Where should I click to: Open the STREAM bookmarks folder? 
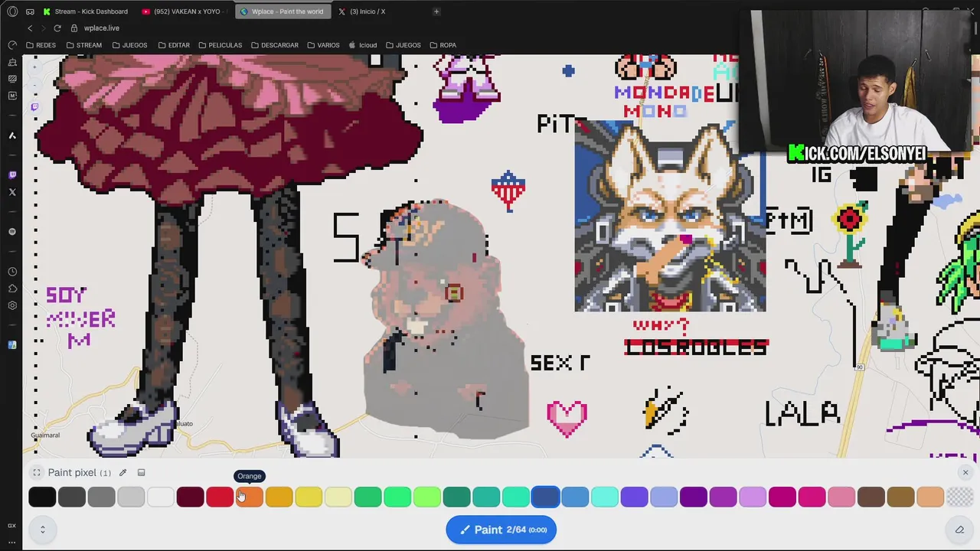83,45
